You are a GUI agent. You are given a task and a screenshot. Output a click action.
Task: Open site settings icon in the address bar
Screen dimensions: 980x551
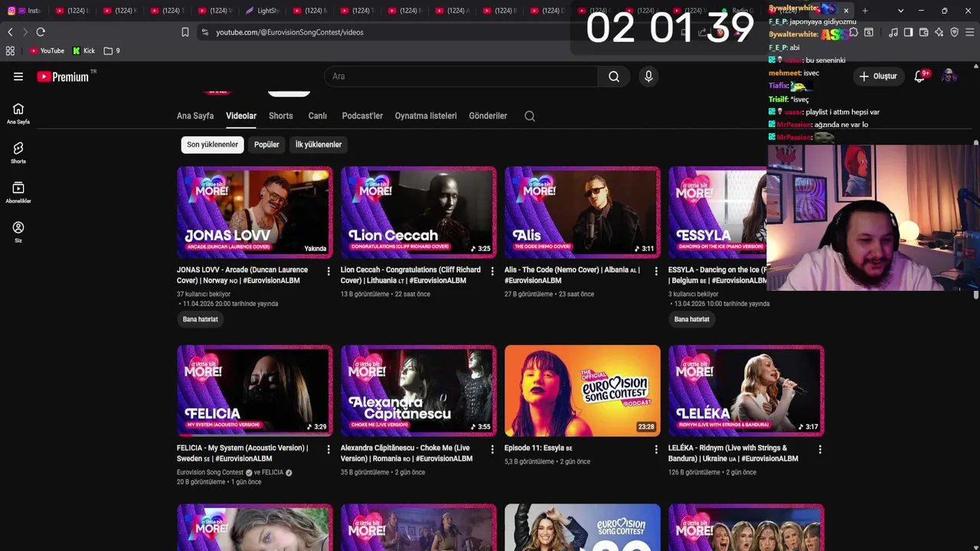[x=205, y=32]
